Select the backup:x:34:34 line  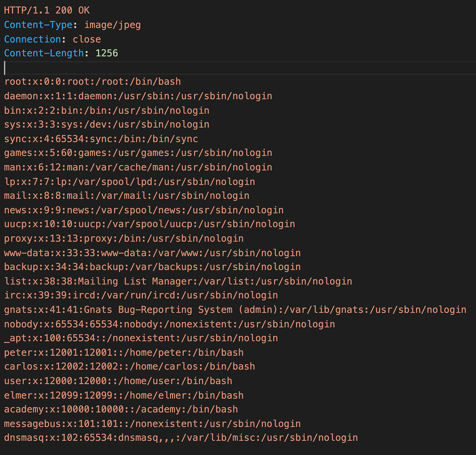152,267
